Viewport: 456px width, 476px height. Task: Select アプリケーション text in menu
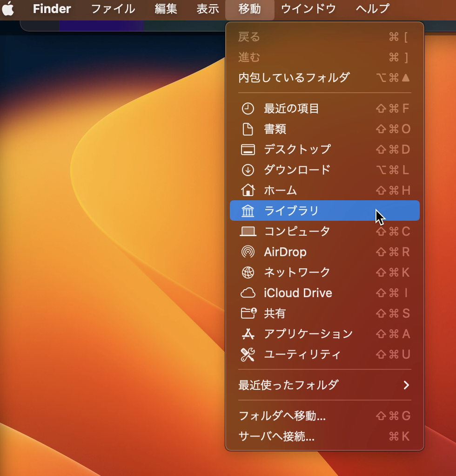pos(308,334)
